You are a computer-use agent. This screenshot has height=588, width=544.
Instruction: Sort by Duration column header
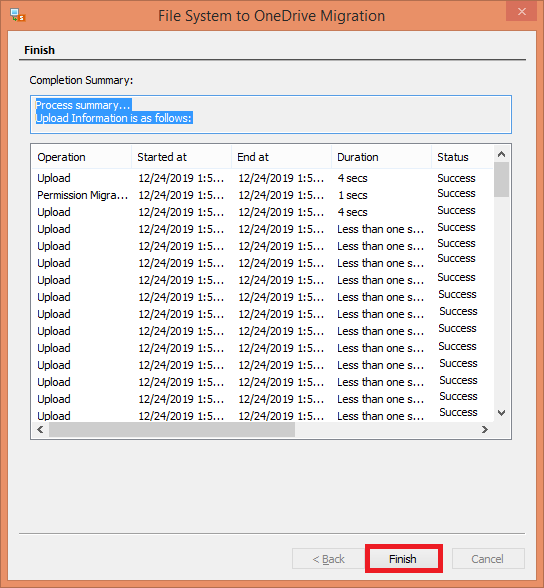click(382, 157)
